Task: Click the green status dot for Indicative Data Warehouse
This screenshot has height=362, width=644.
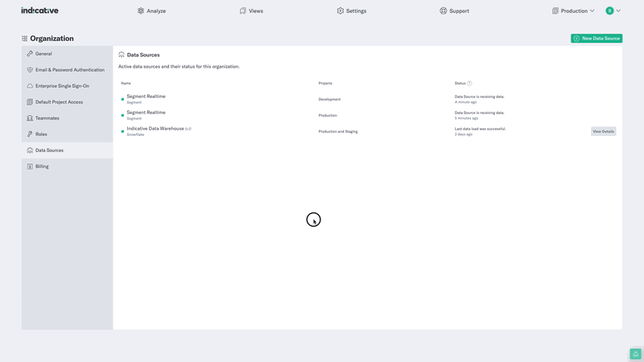Action: click(x=122, y=131)
